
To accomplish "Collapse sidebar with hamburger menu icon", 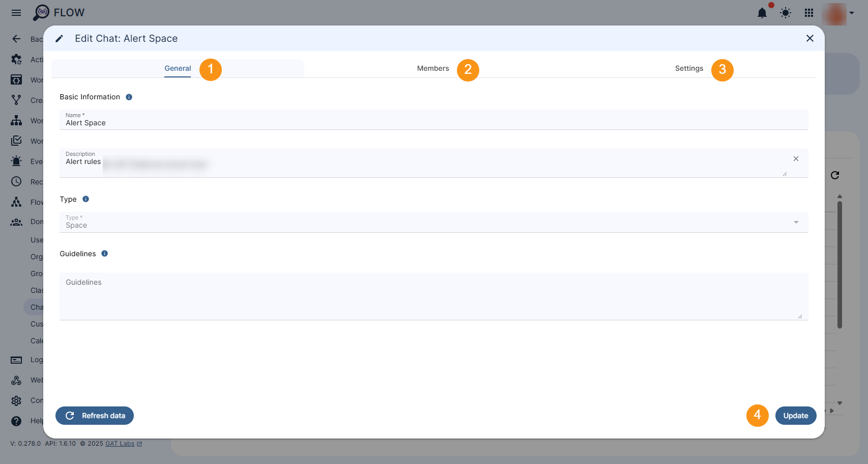I will (16, 13).
